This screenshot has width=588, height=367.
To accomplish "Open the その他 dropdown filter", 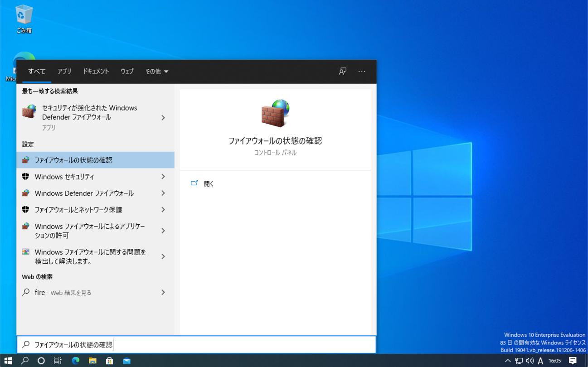I will tap(157, 72).
